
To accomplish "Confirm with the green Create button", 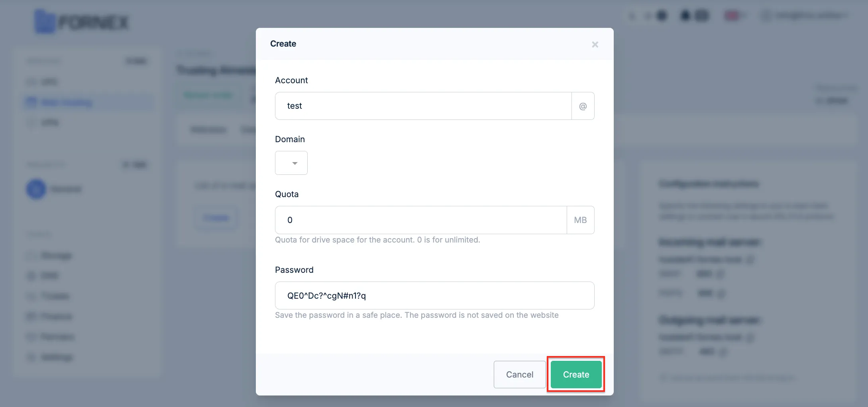I will tap(576, 374).
